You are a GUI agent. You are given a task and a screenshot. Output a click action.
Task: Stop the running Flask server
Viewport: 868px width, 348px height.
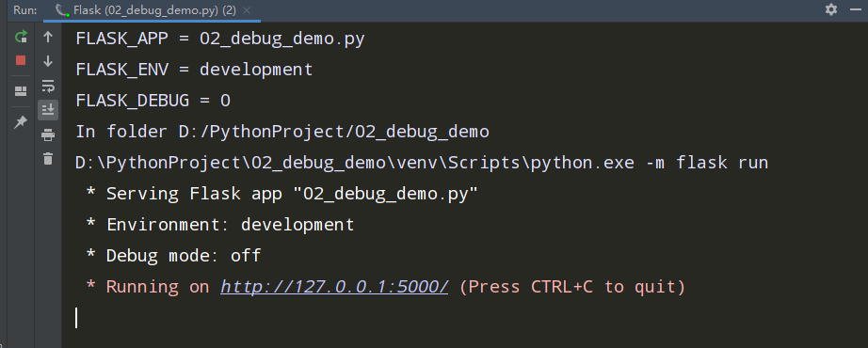tap(21, 60)
